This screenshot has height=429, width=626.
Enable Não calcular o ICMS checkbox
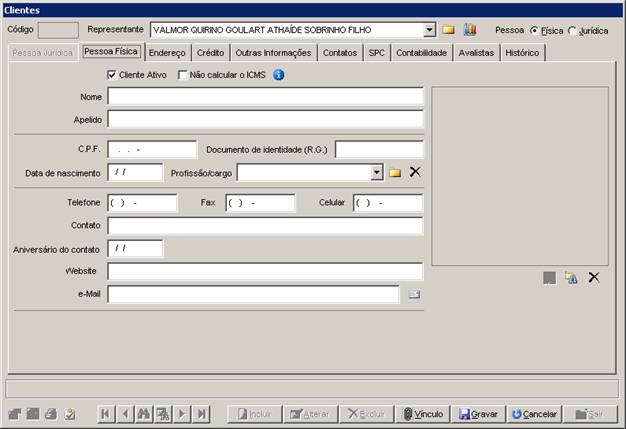pos(182,75)
